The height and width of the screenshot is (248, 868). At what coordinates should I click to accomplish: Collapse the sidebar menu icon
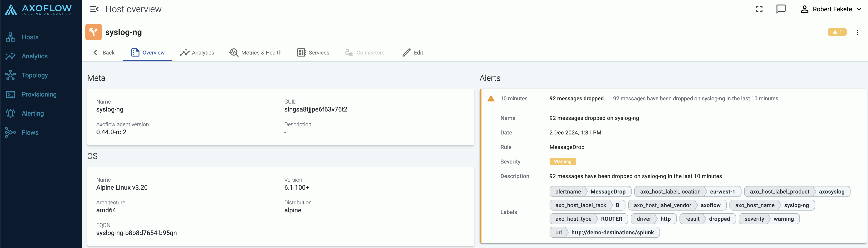tap(94, 9)
